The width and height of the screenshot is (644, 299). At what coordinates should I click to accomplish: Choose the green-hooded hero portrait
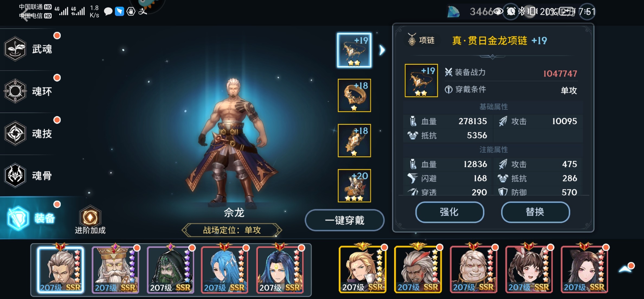click(170, 269)
